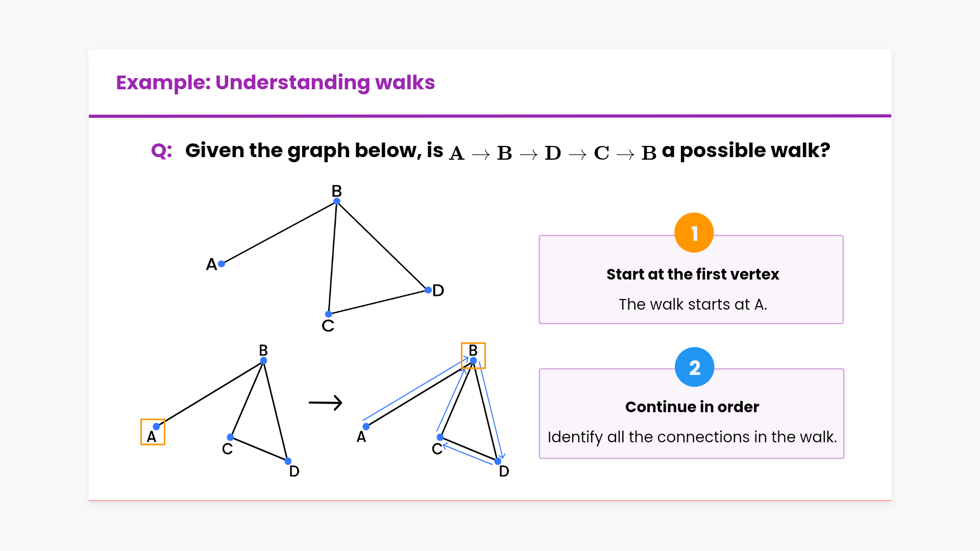The height and width of the screenshot is (551, 980).
Task: Click the orange number 1 circle
Action: (694, 233)
